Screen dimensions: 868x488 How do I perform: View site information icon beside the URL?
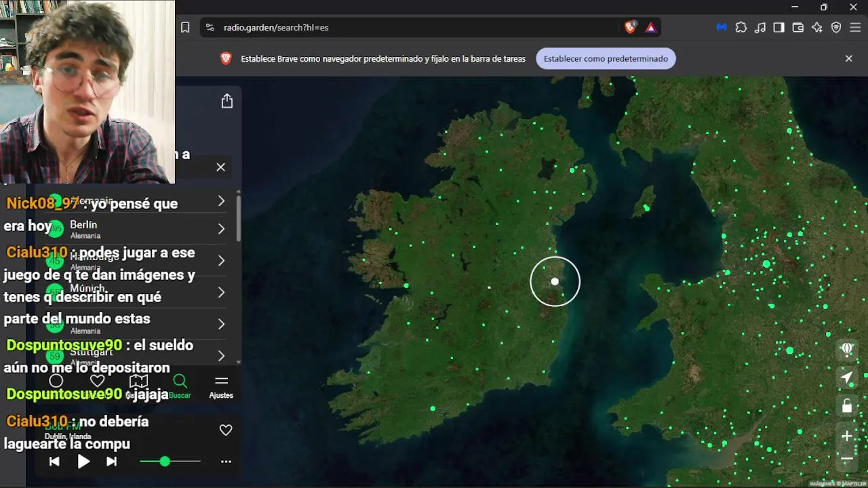click(x=210, y=27)
